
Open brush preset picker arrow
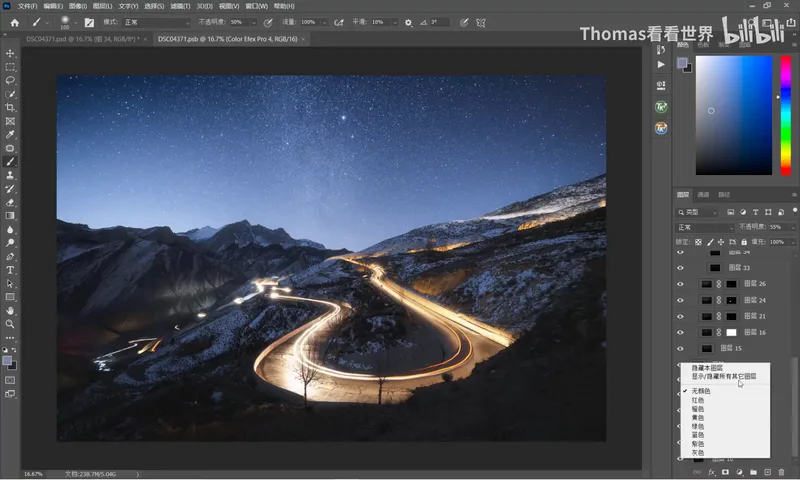pos(76,22)
